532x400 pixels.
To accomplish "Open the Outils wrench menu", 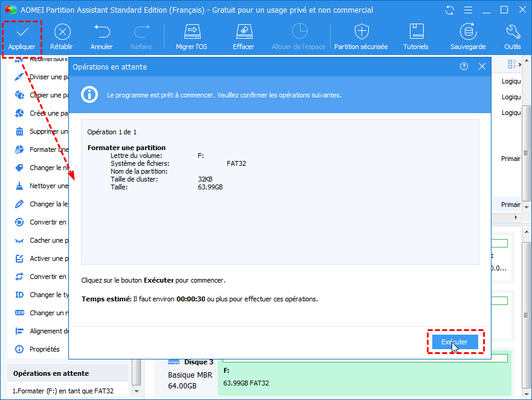I will [x=512, y=38].
